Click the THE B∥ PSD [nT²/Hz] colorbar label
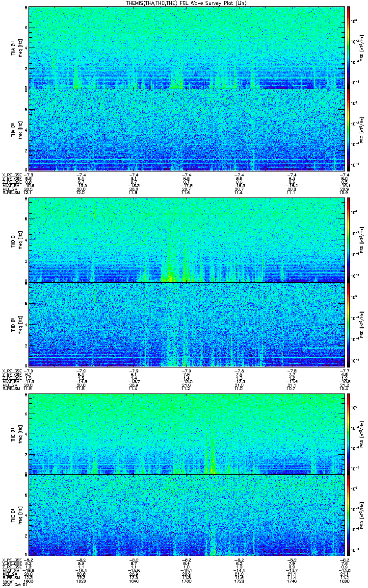Screen dimensions: 368x588 [x=362, y=515]
